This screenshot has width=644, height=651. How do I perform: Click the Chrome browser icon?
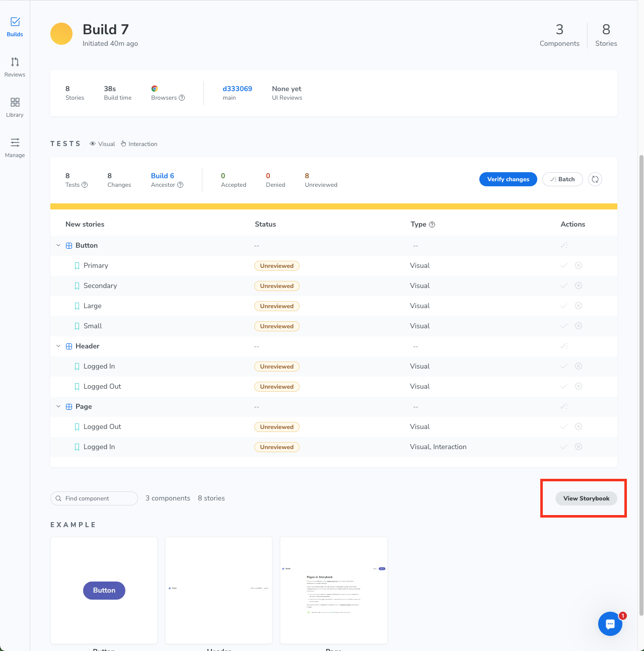pyautogui.click(x=155, y=89)
